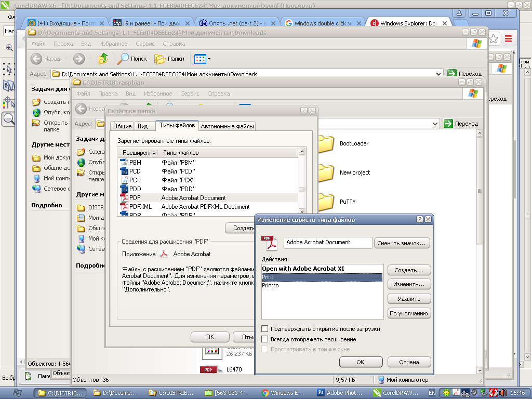532x399 pixels.
Task: Select the Print action in actions list
Action: (322, 277)
